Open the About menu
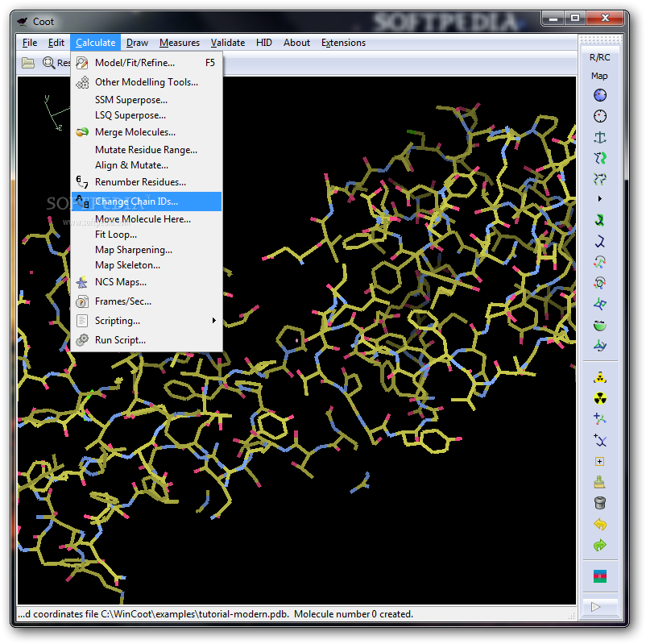This screenshot has width=646, height=644. click(296, 43)
